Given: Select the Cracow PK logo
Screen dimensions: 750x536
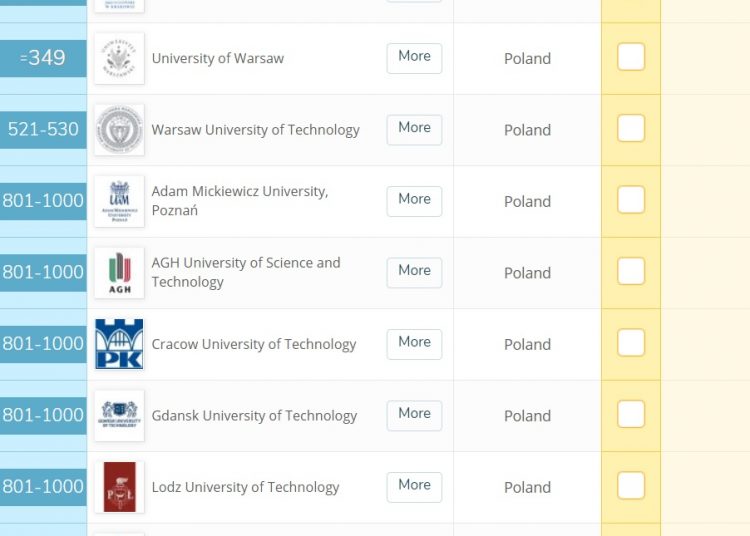Looking at the screenshot, I should [119, 344].
